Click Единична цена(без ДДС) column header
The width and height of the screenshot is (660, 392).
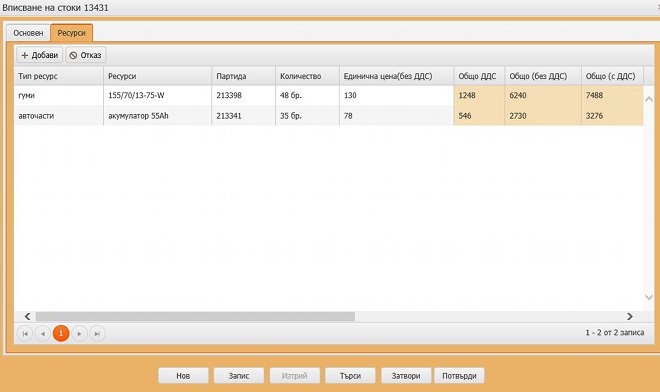pyautogui.click(x=397, y=76)
